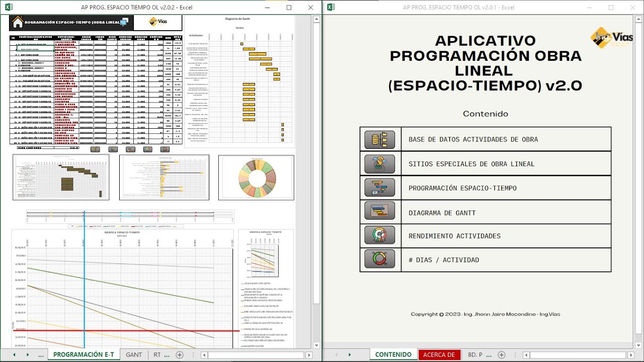Click fourth small navigation button below the table
644x362 pixels.
click(x=147, y=149)
